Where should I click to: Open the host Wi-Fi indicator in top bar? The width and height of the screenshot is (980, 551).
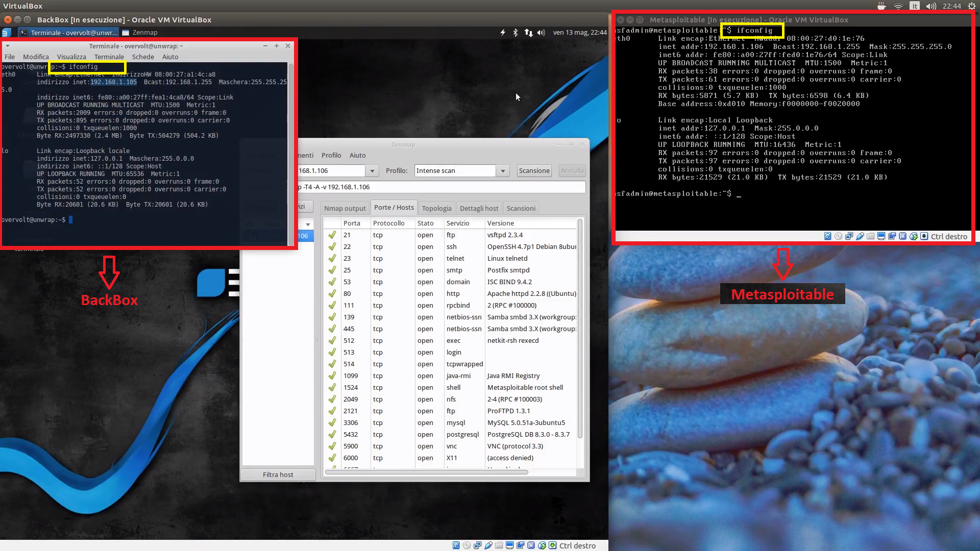pos(898,6)
